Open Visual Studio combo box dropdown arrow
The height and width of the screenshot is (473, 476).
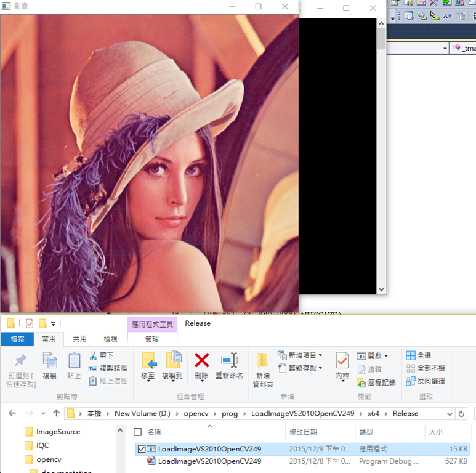pos(445,48)
